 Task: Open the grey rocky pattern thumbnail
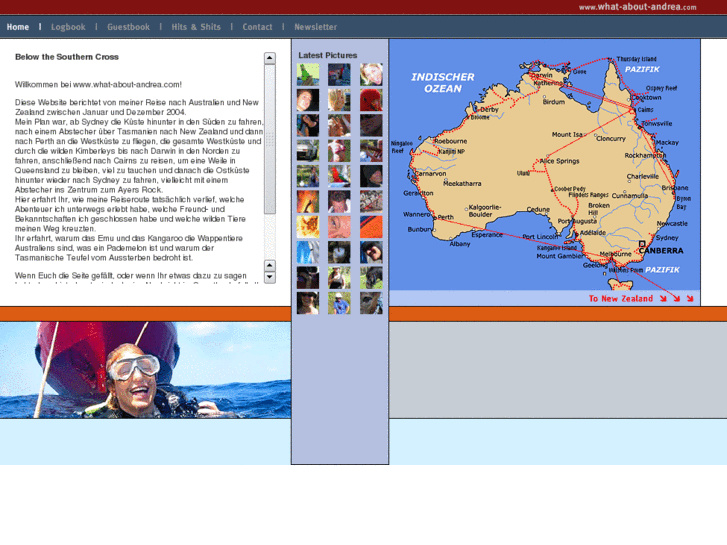(371, 201)
